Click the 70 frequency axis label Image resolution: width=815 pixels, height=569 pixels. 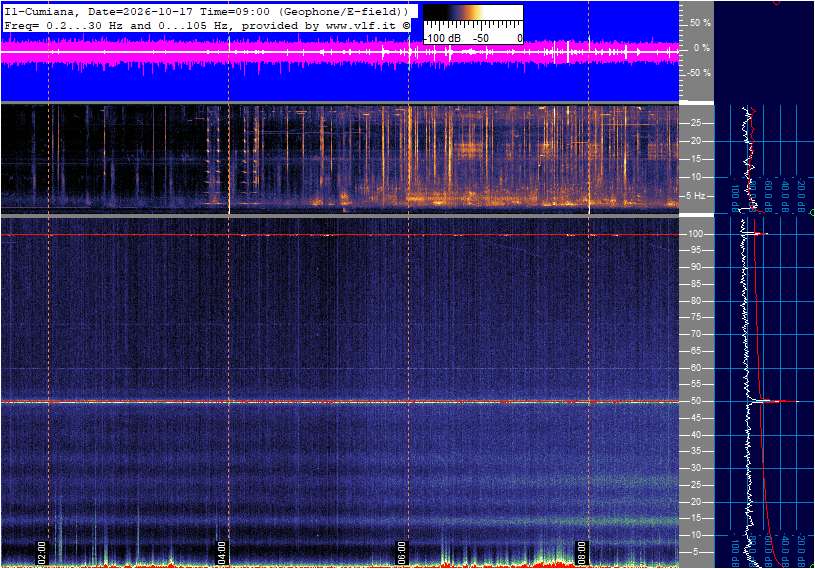pos(695,334)
